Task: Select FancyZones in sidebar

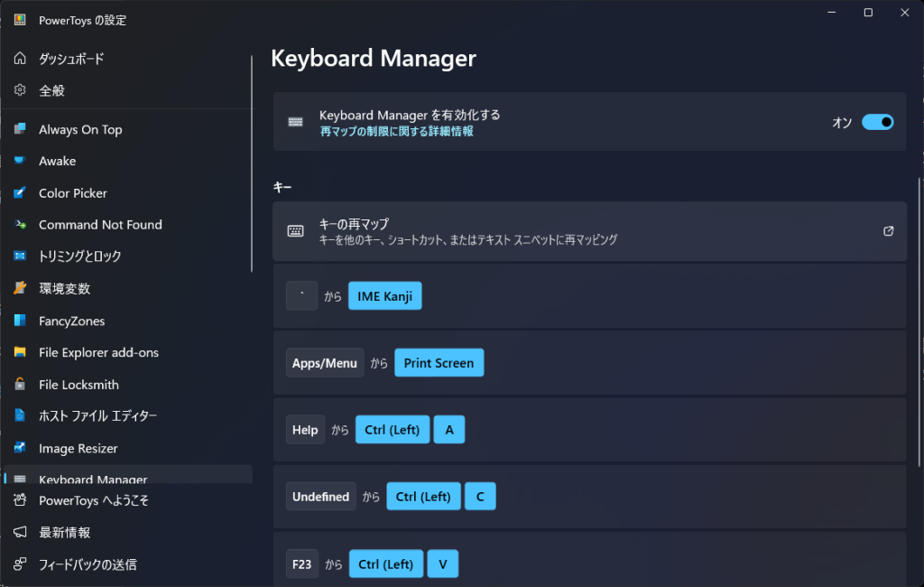Action: coord(128,321)
